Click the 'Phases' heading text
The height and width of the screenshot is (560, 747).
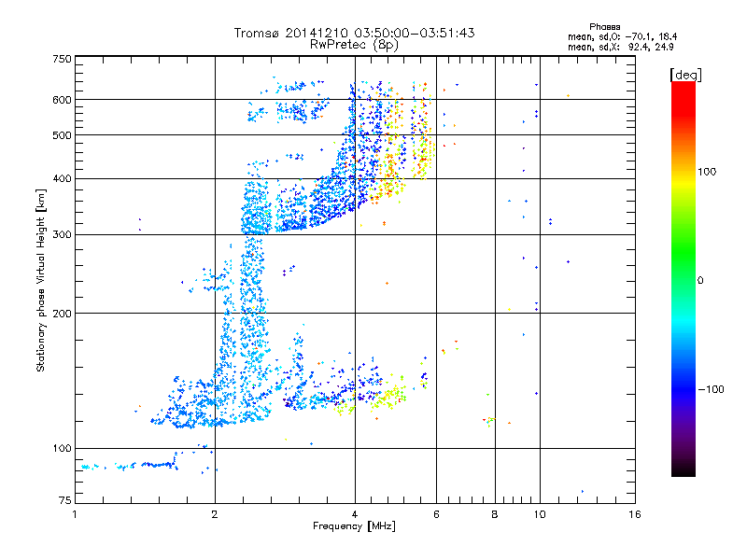pyautogui.click(x=604, y=27)
